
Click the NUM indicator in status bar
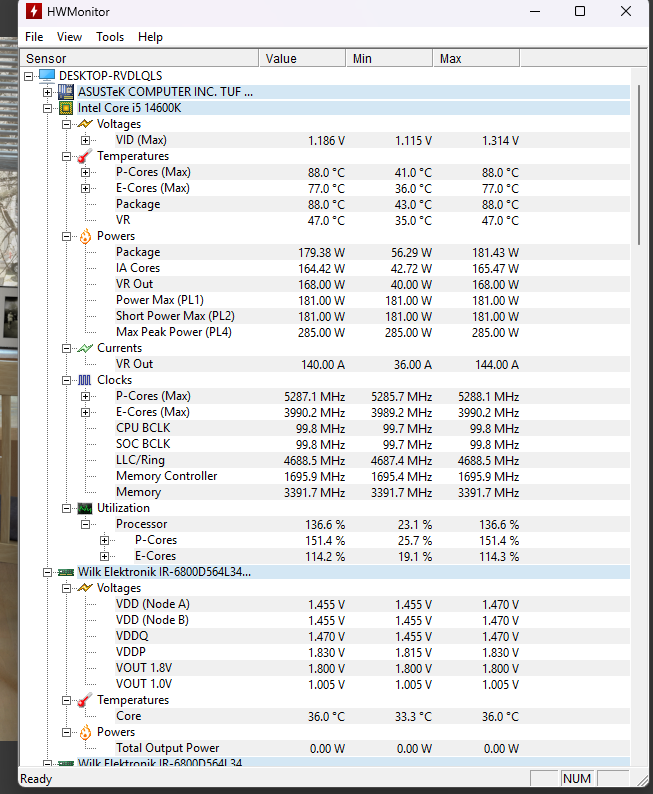tap(577, 779)
